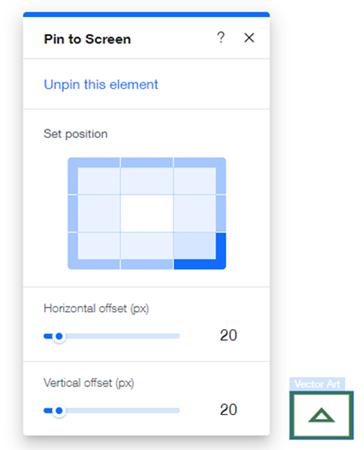This screenshot has width=364, height=450.
Task: Open the help question mark icon
Action: pyautogui.click(x=221, y=38)
